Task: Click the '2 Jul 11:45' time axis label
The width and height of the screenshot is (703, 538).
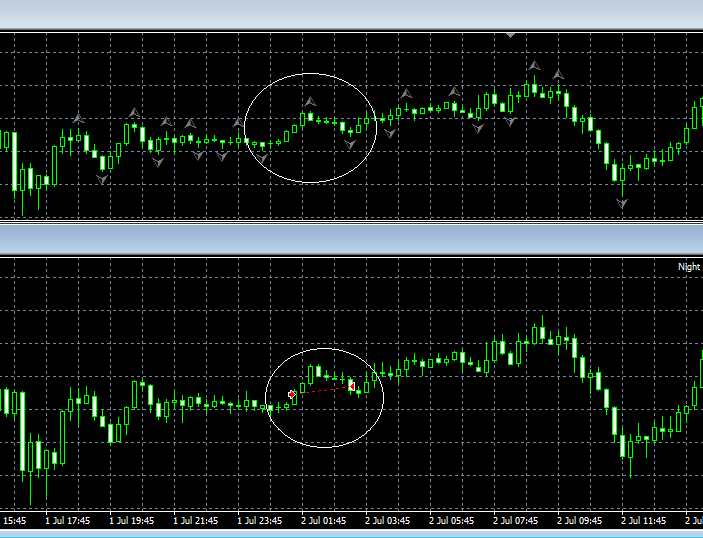Action: (x=644, y=521)
